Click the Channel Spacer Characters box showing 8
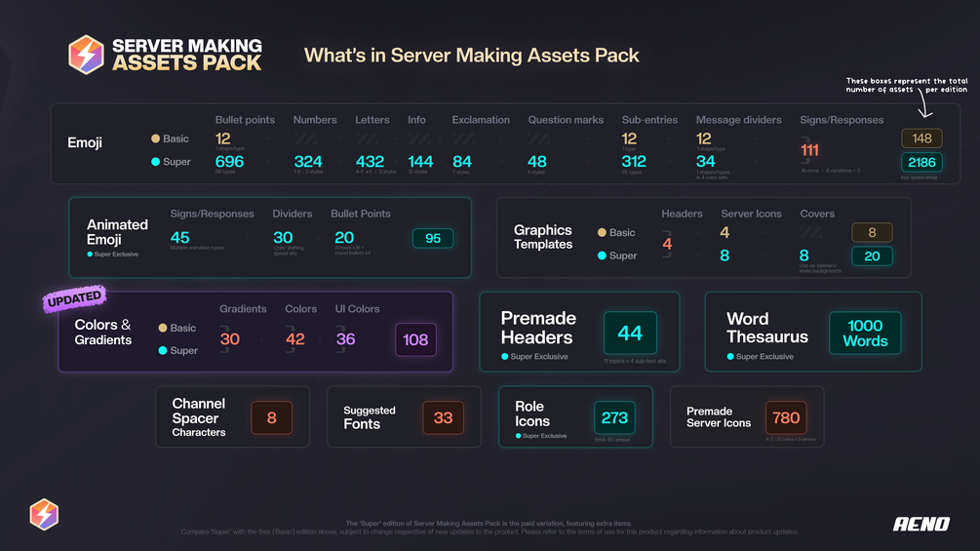The width and height of the screenshot is (980, 551). pos(271,417)
